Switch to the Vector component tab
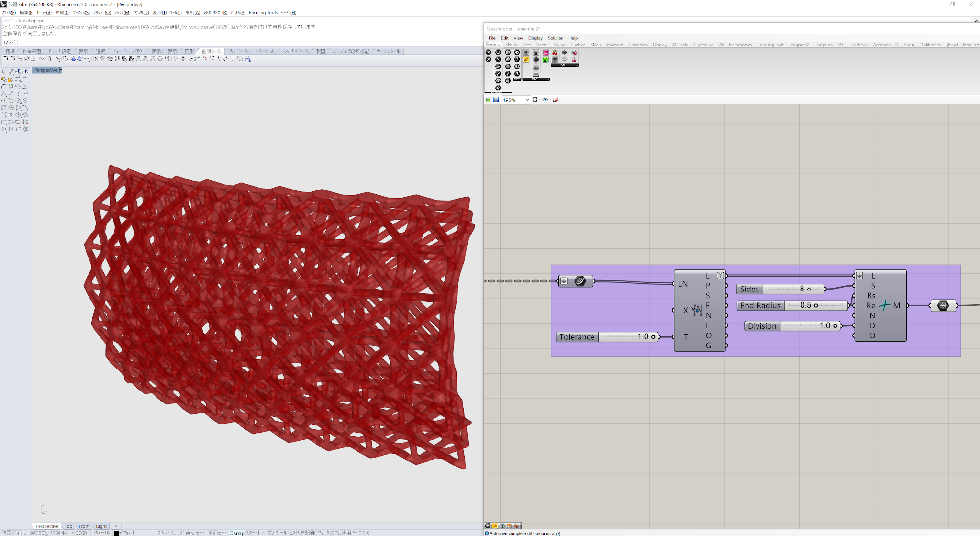This screenshot has width=980, height=536. click(x=543, y=45)
